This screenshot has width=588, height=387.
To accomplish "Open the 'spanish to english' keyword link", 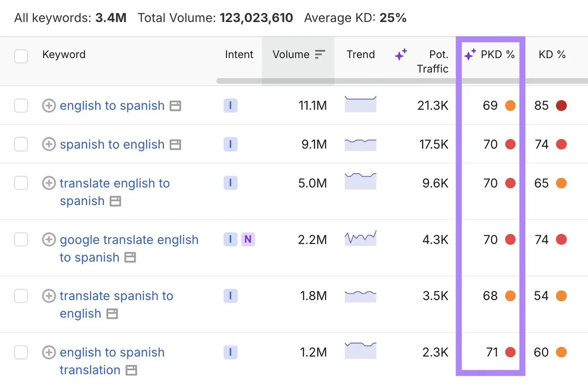I will click(x=112, y=144).
